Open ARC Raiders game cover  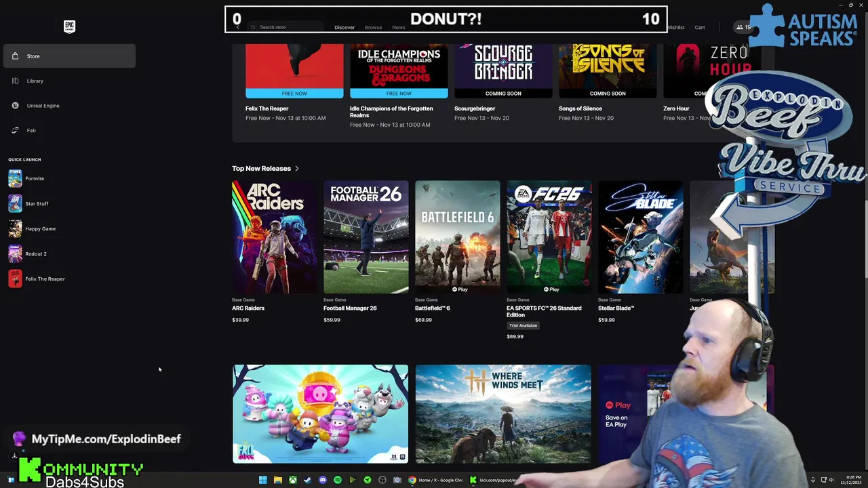point(274,237)
